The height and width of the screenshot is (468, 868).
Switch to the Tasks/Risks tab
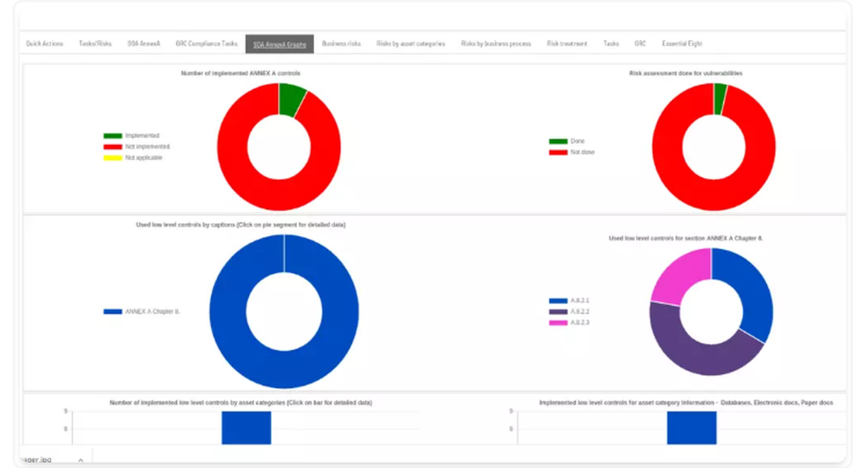[95, 43]
